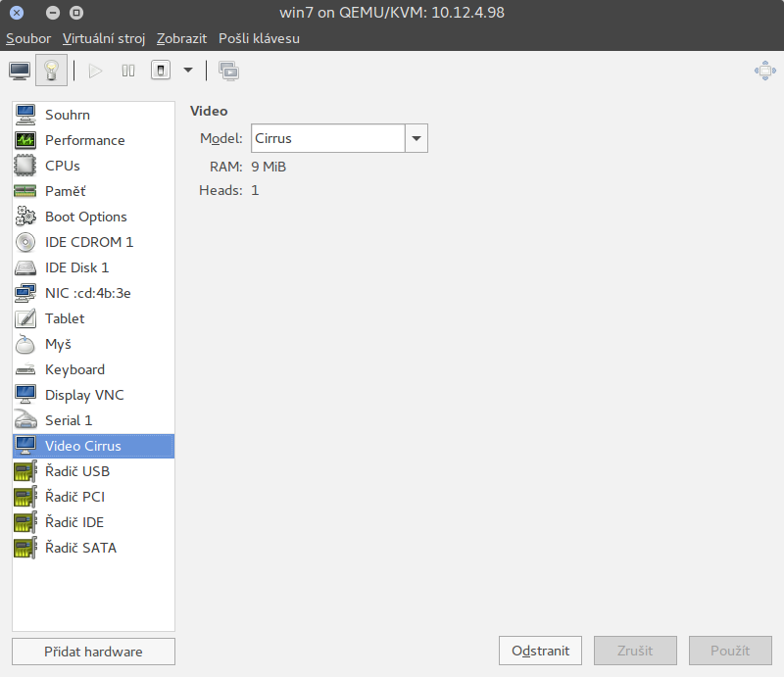Toggle fullscreen icon at toolbar right
This screenshot has height=677, width=784.
(x=764, y=71)
